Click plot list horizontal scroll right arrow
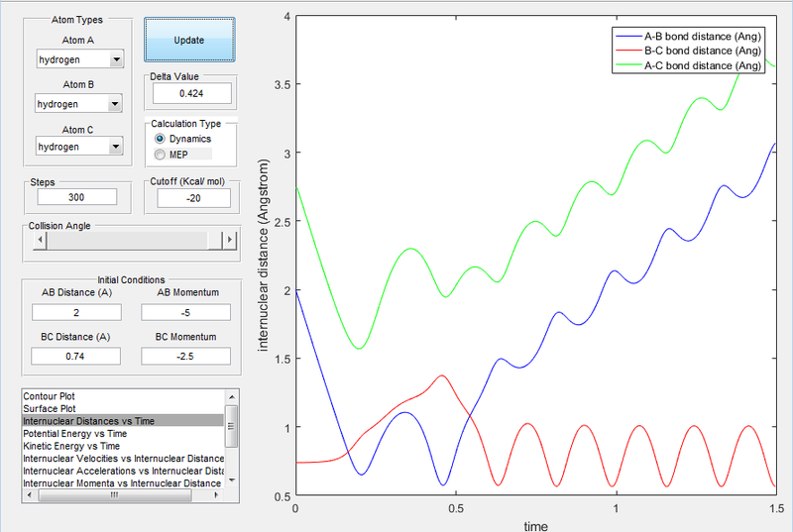793x532 pixels. pos(216,495)
